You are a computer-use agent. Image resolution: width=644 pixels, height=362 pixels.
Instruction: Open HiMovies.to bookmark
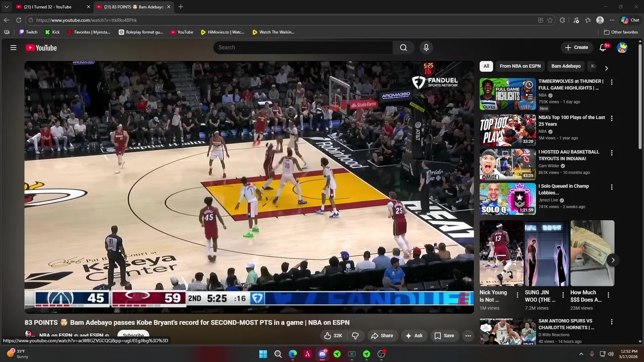[222, 32]
